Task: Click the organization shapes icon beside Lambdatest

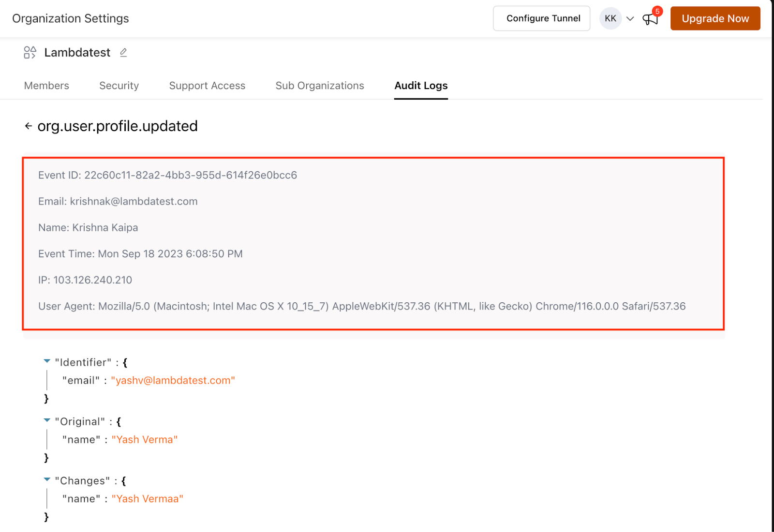Action: click(x=30, y=52)
